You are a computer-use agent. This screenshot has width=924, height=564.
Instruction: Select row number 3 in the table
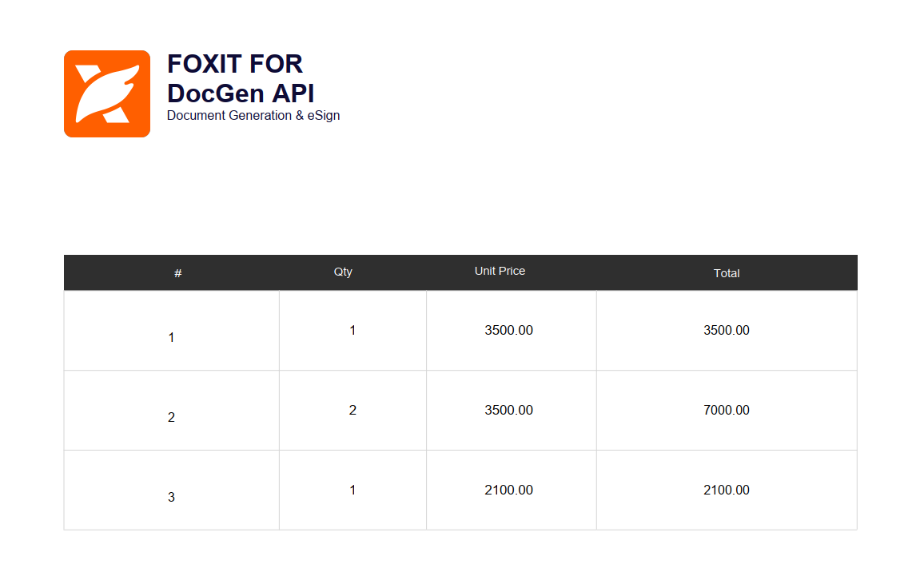170,497
